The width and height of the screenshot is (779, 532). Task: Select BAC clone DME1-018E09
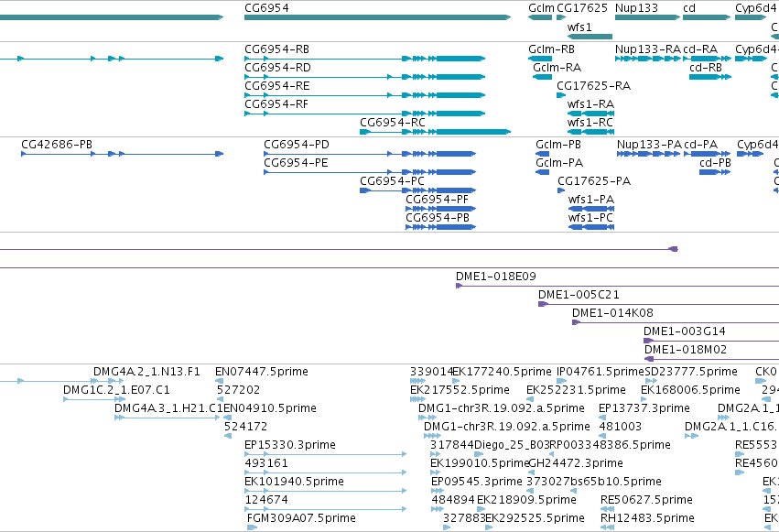click(x=618, y=286)
